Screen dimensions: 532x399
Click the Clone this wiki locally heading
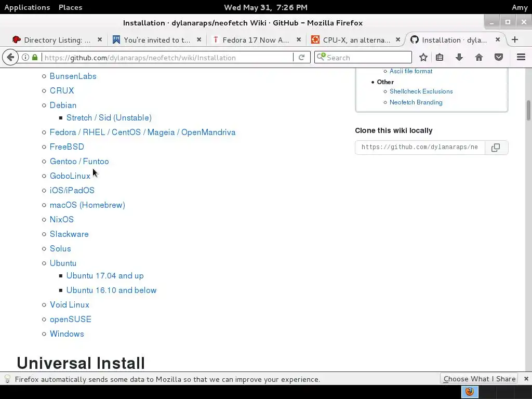pos(394,130)
